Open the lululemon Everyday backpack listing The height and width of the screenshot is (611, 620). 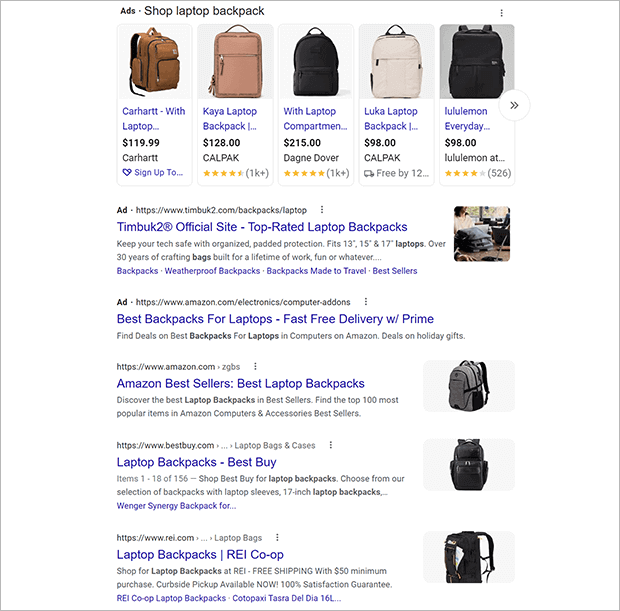click(467, 119)
